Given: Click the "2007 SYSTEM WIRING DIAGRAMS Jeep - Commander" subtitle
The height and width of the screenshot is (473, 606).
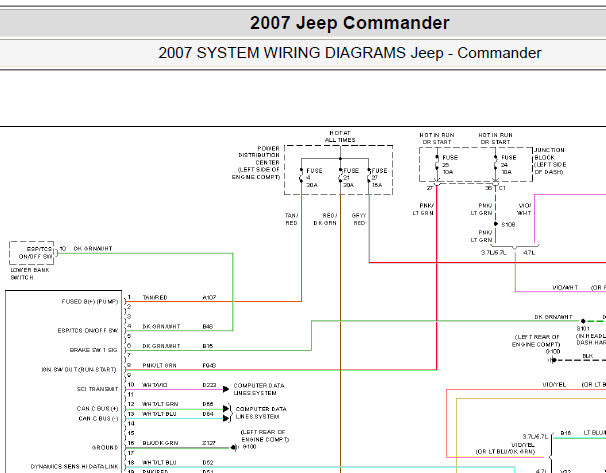Looking at the screenshot, I should [350, 53].
